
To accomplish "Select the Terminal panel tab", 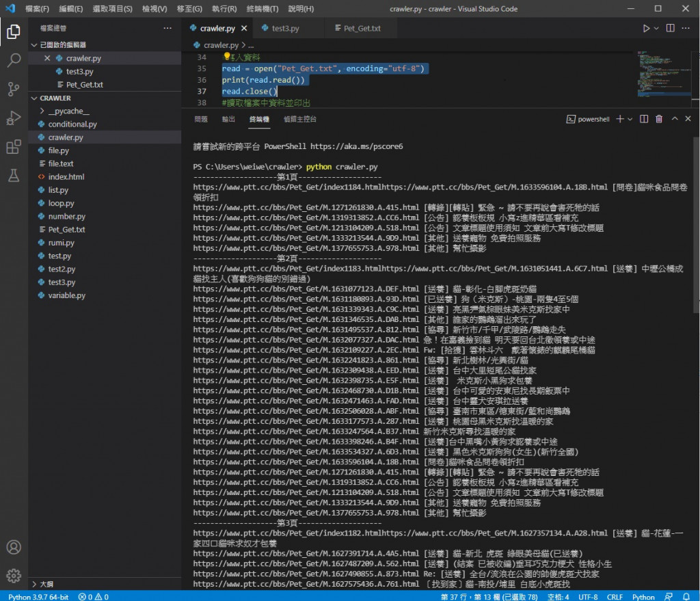I will tap(259, 119).
